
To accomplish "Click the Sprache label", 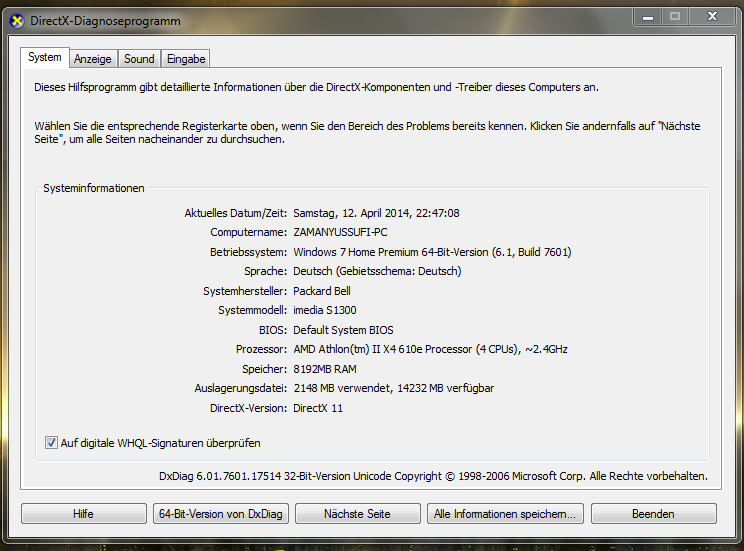I will 266,271.
